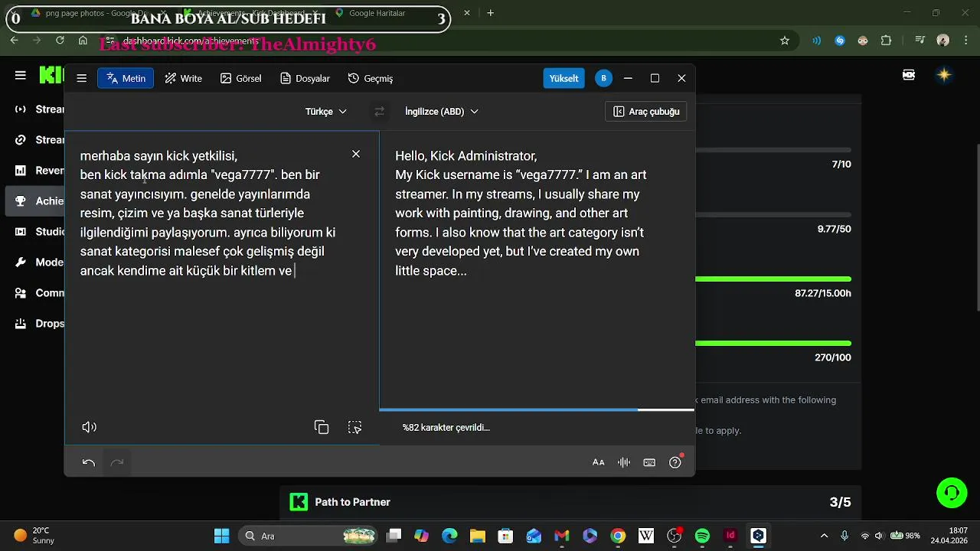Redo the last edit

pos(117,462)
